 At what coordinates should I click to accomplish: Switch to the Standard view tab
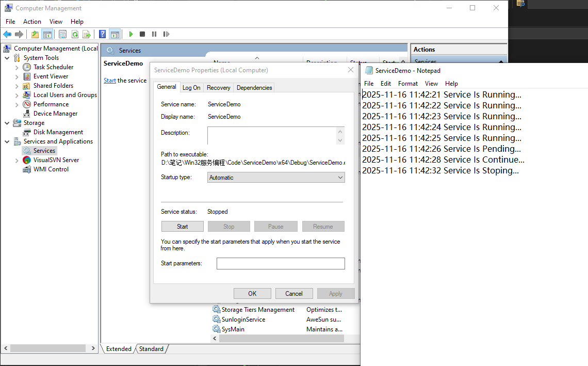pyautogui.click(x=151, y=349)
